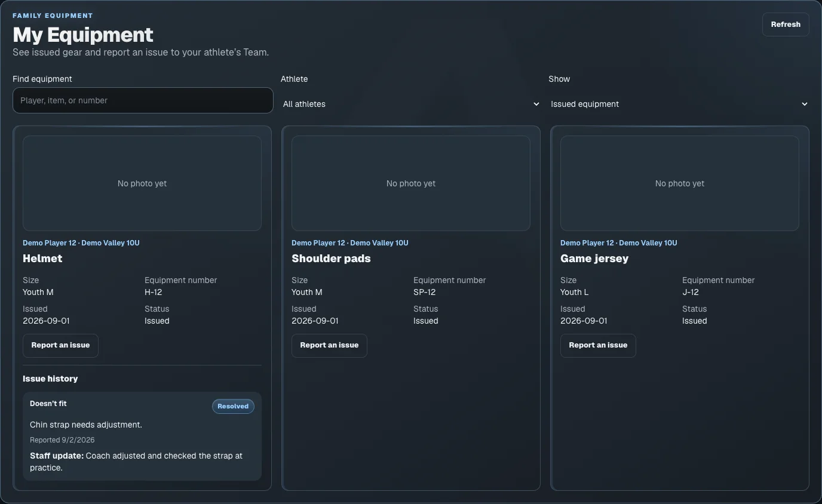Screen dimensions: 822x504
Task: Click the Refresh button
Action: point(786,24)
